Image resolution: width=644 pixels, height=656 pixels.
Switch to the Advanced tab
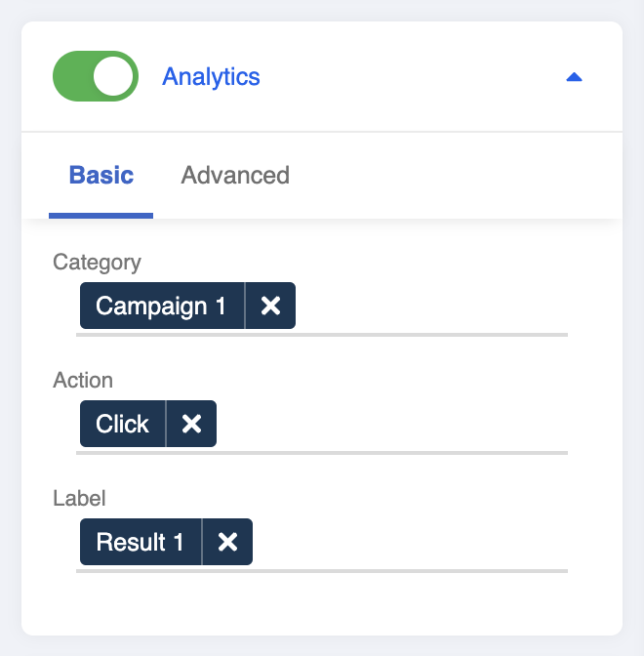(x=235, y=176)
